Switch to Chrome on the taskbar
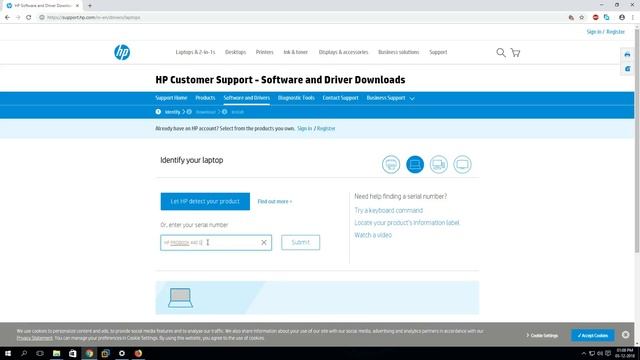Screen dimensions: 640x360 coord(89,353)
